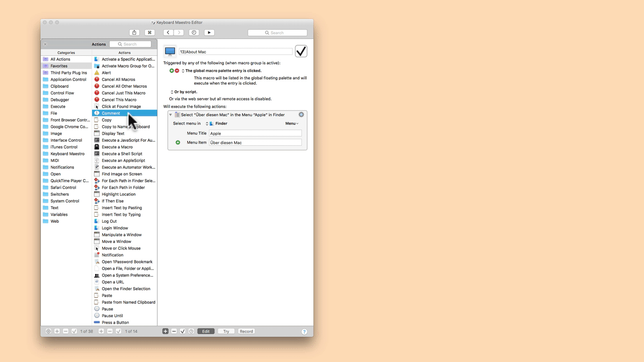The height and width of the screenshot is (362, 644).
Task: Go forward with the right arrow toolbar button
Action: pyautogui.click(x=179, y=33)
